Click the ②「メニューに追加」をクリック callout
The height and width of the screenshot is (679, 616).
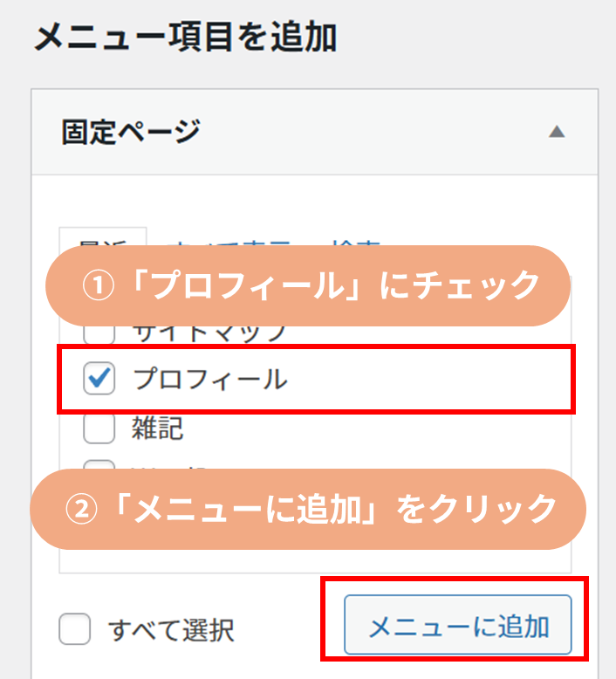[x=307, y=509]
